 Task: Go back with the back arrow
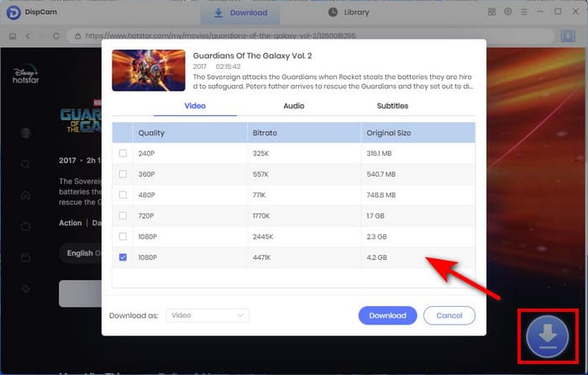coord(28,36)
